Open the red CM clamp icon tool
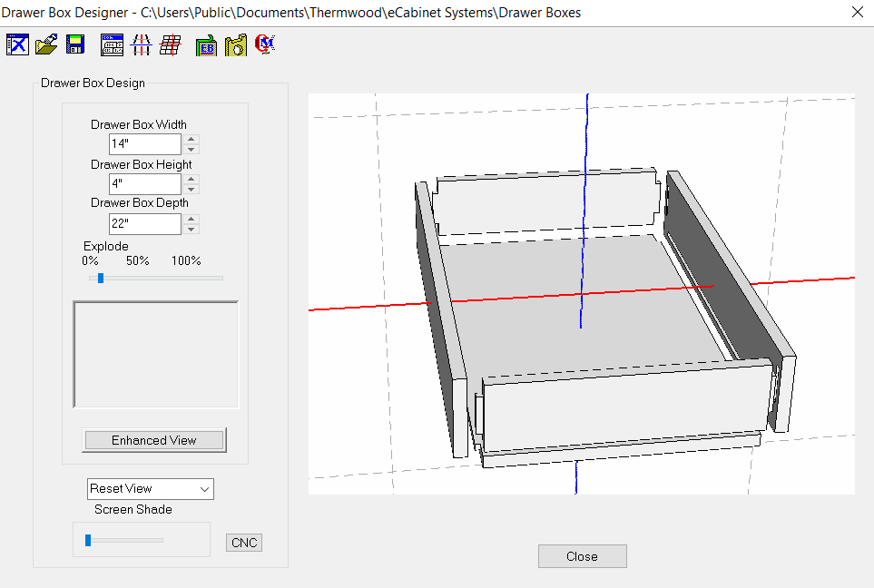 [265, 44]
